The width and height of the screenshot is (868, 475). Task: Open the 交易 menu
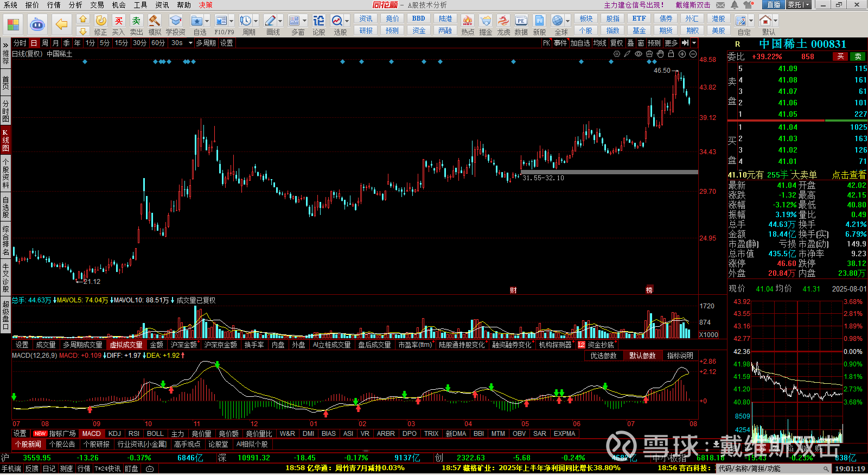point(97,5)
